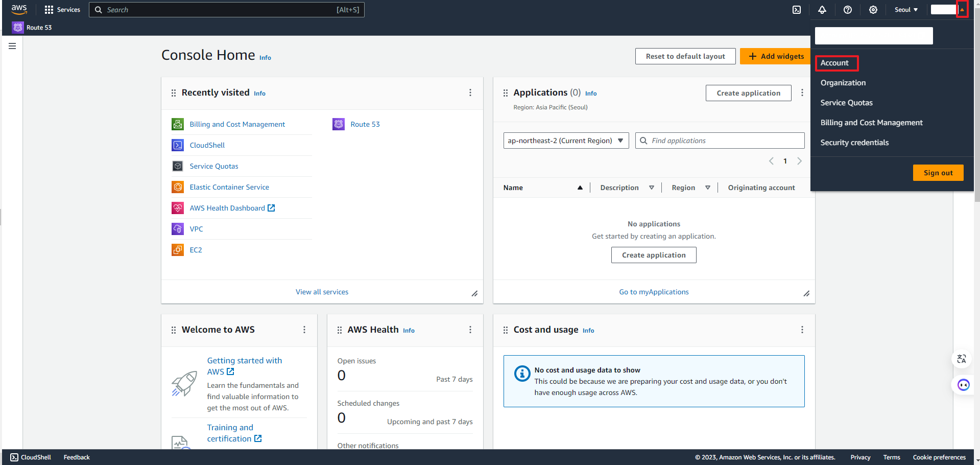This screenshot has height=465, width=980.
Task: Focus the top Search bar
Action: coord(227,10)
